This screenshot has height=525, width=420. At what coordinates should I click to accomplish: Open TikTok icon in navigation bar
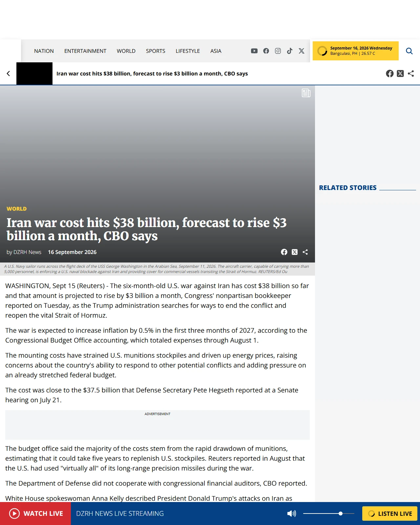click(290, 51)
